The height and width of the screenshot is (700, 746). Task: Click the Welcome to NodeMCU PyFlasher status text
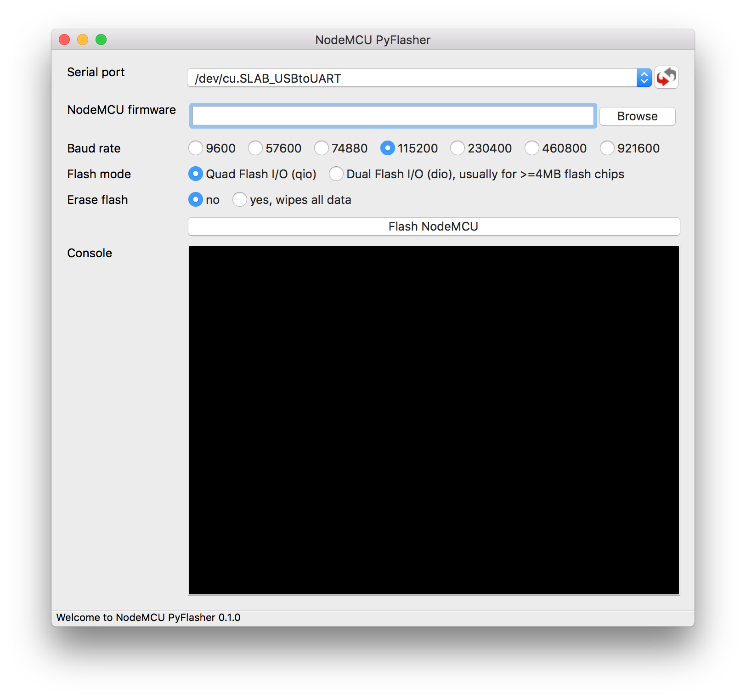[148, 617]
